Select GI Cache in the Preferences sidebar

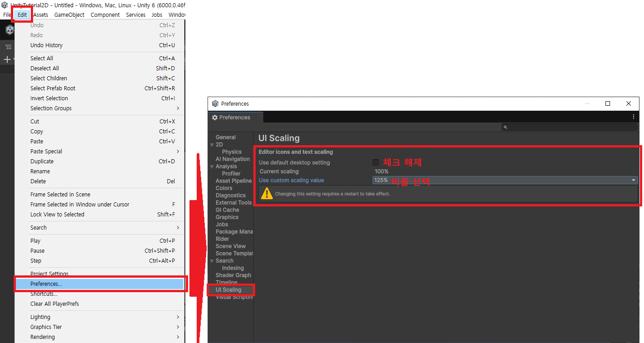(x=227, y=210)
